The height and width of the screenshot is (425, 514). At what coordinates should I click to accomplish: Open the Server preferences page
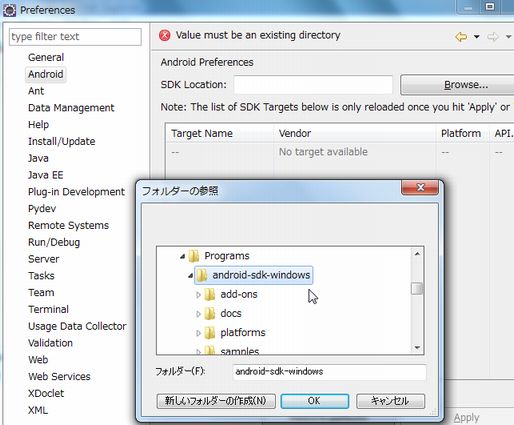44,259
